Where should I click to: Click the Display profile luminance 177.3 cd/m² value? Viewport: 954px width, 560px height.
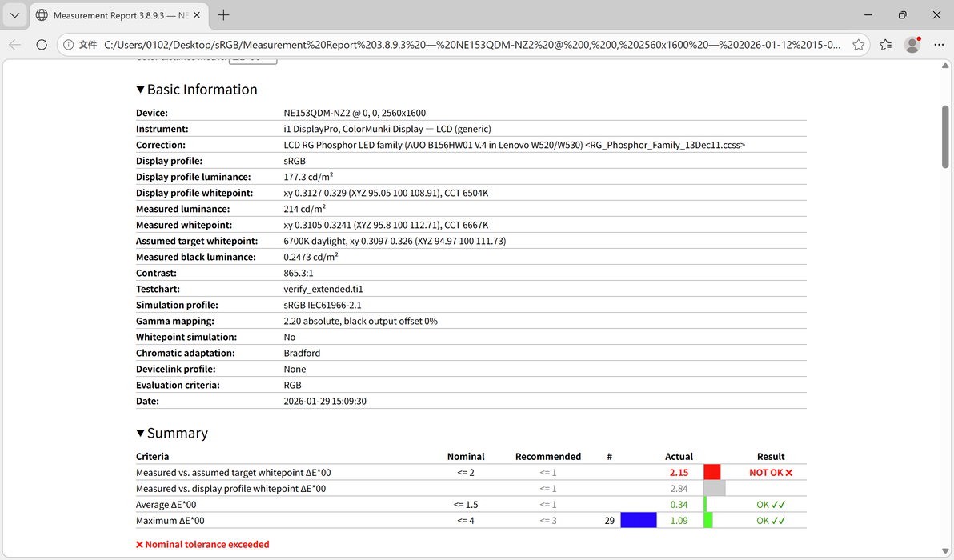pos(308,177)
